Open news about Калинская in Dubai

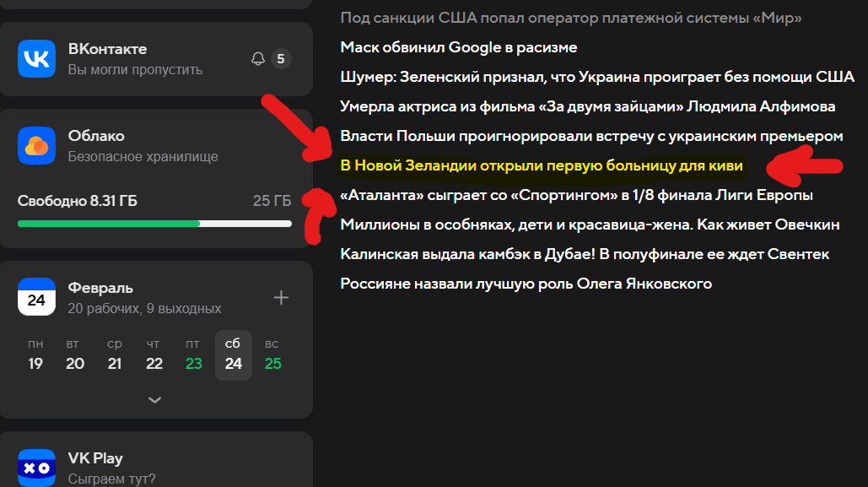585,254
